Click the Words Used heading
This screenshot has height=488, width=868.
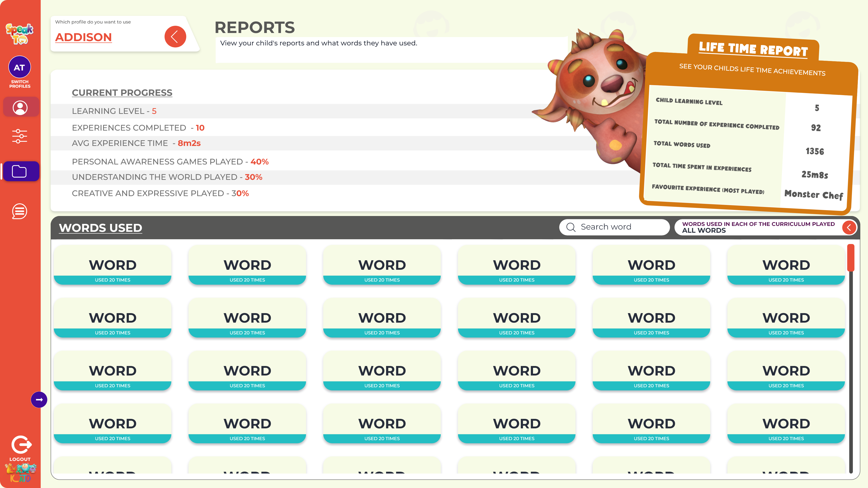[x=100, y=228]
